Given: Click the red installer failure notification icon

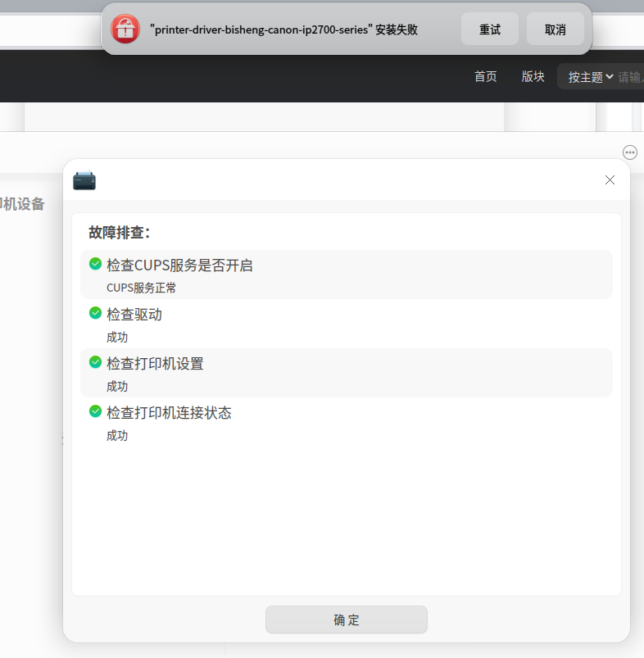Looking at the screenshot, I should pyautogui.click(x=125, y=29).
